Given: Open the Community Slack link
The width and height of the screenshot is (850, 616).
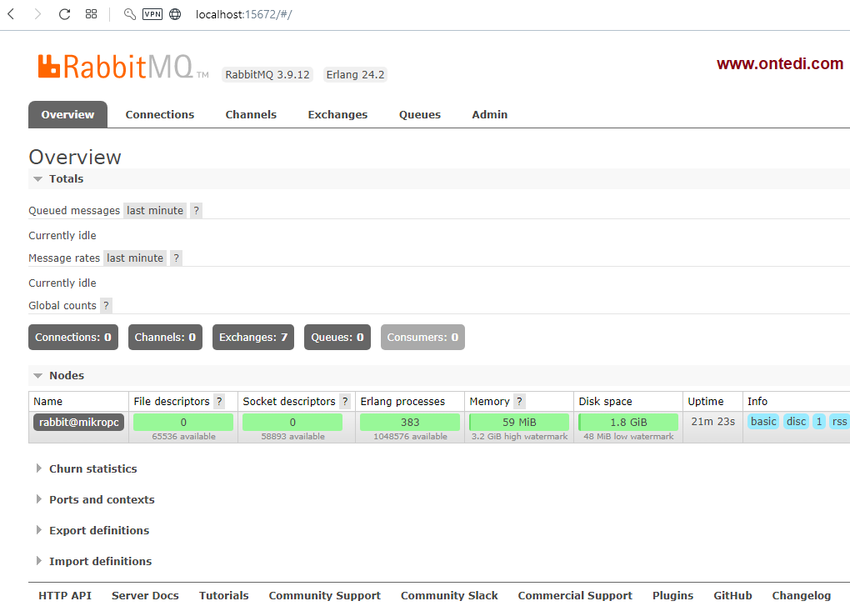Looking at the screenshot, I should click(x=449, y=595).
